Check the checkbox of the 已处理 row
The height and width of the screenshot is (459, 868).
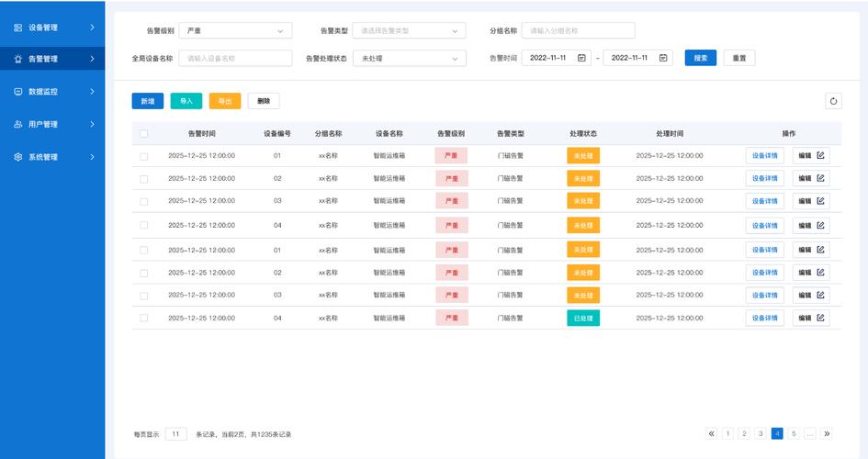pyautogui.click(x=144, y=318)
